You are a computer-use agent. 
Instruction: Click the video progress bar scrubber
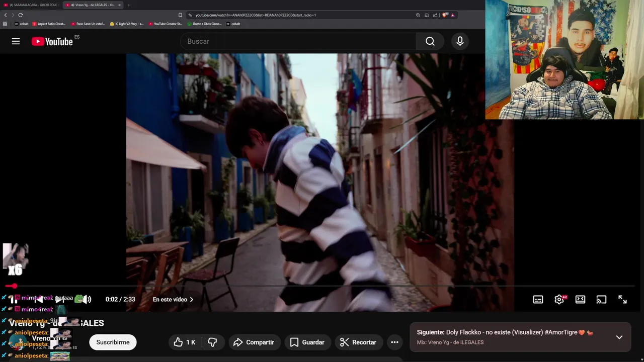point(14,286)
